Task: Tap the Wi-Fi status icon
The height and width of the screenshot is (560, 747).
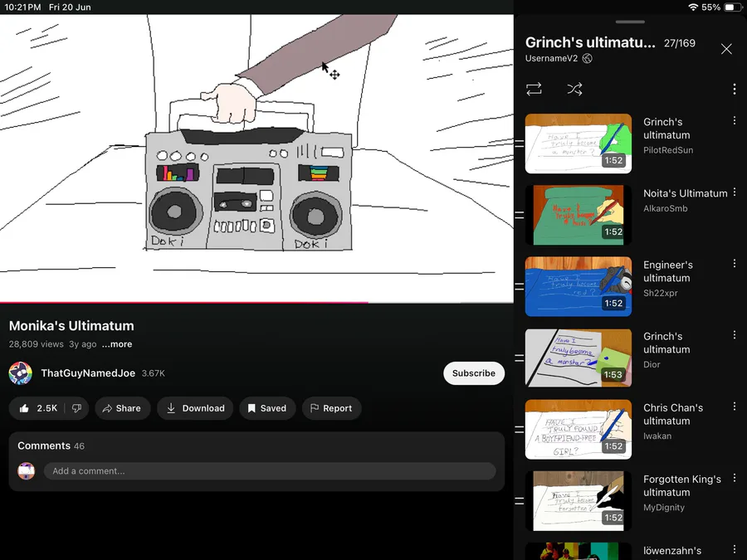Action: click(693, 7)
